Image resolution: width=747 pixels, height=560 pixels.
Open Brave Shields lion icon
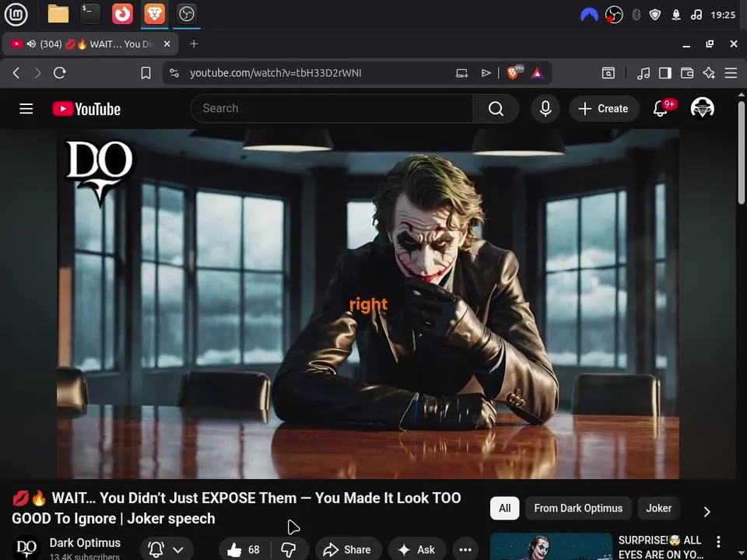(x=514, y=72)
